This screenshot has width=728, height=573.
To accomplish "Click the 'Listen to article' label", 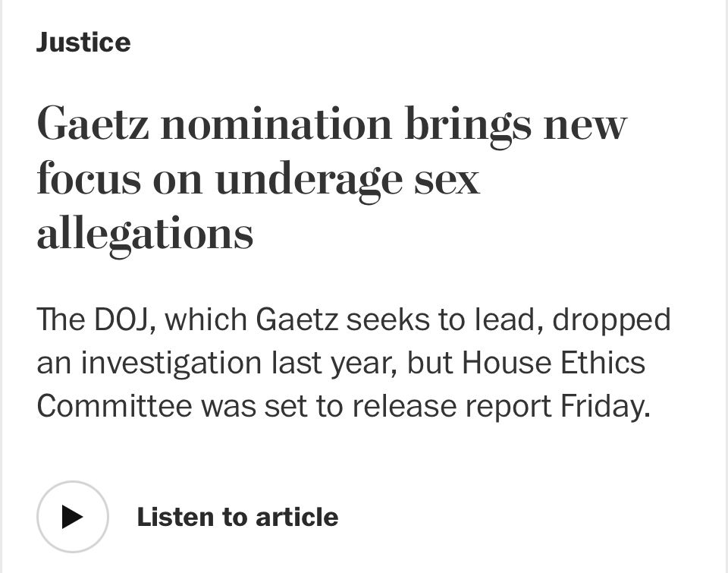I will point(237,517).
